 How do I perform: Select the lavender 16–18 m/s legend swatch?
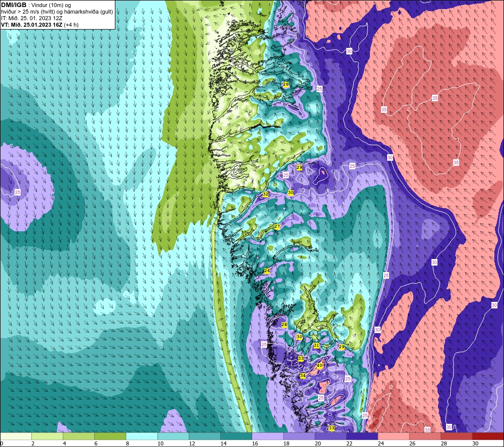(268, 436)
